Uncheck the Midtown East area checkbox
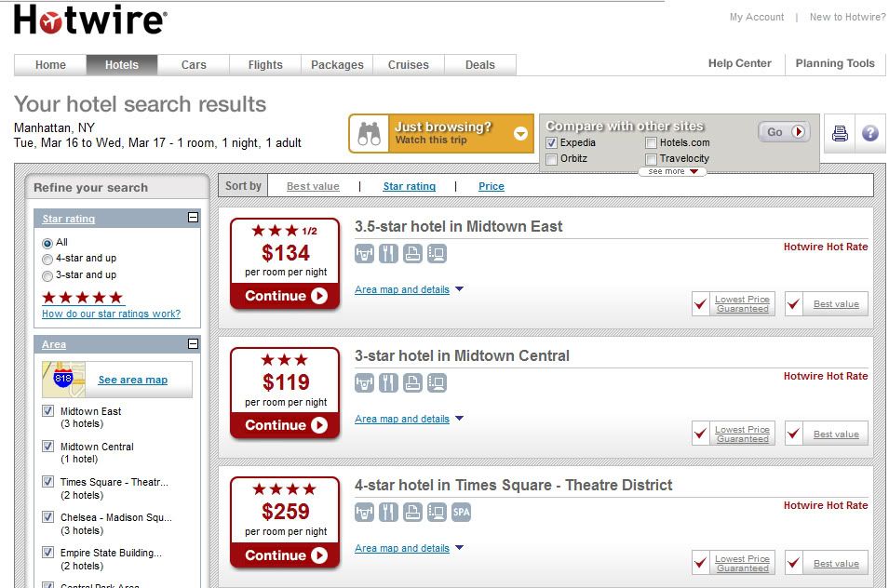Screen dimensions: 889x588 click(48, 410)
